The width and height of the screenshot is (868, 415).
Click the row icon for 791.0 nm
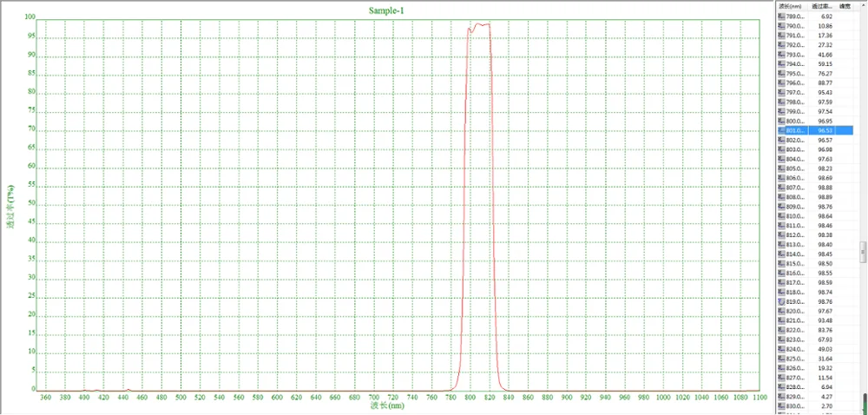[x=782, y=36]
